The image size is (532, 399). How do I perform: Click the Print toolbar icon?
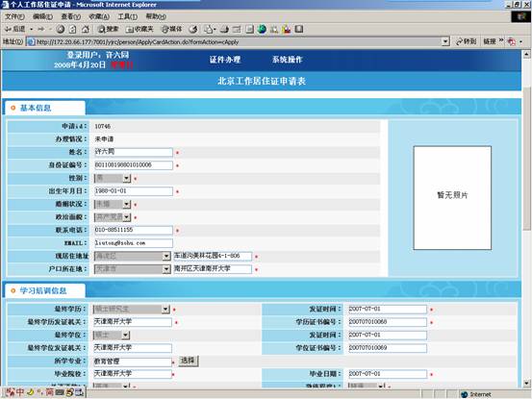pos(224,29)
